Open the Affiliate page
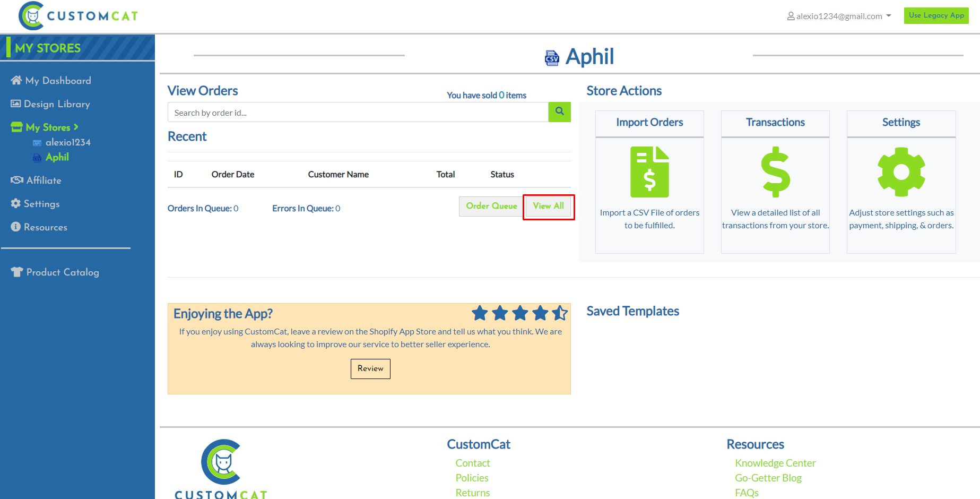 [44, 180]
